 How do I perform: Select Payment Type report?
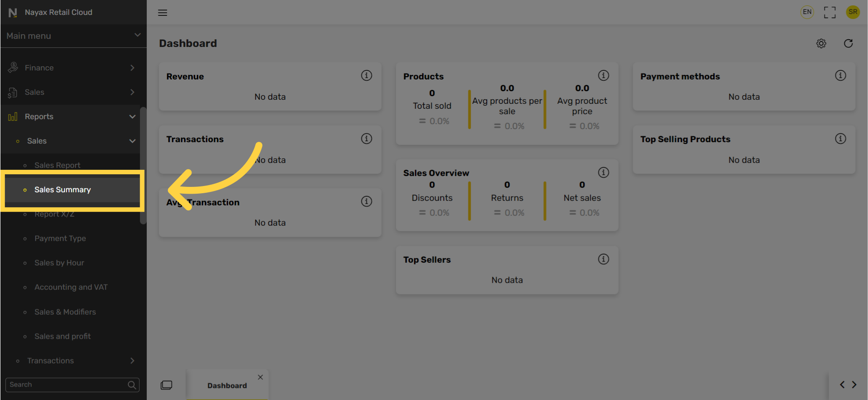point(60,238)
